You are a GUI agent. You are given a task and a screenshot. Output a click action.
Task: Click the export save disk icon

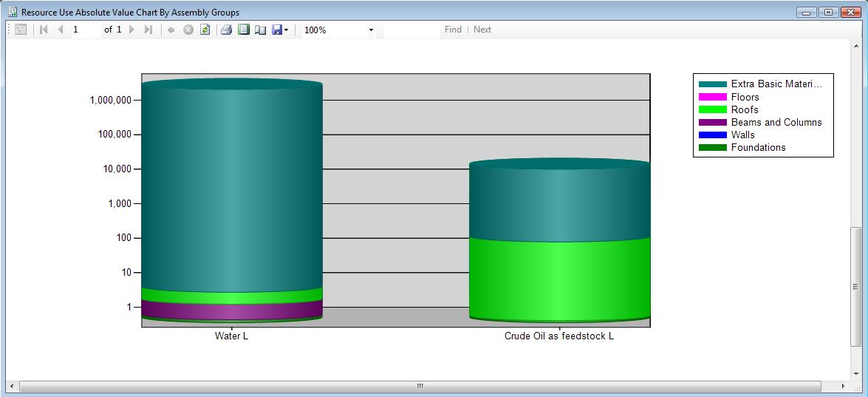click(x=277, y=30)
